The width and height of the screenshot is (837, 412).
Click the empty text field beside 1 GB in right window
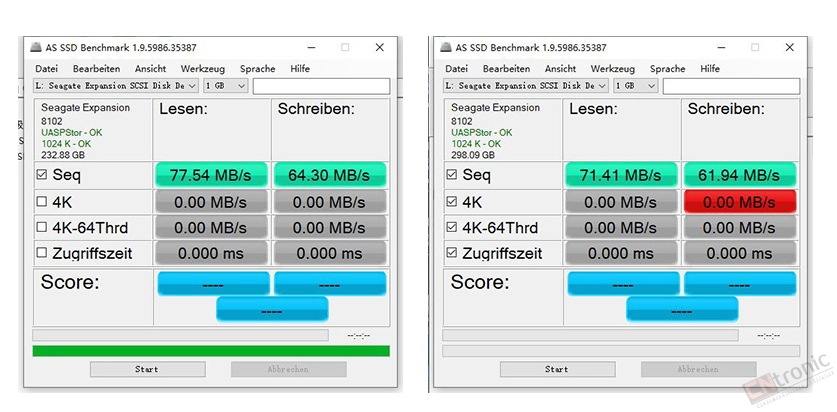(731, 86)
